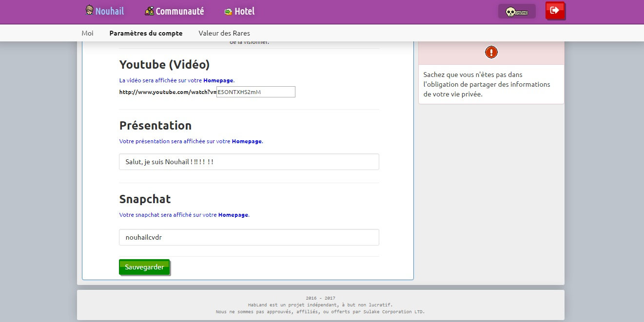Open the Moi tab

[87, 33]
